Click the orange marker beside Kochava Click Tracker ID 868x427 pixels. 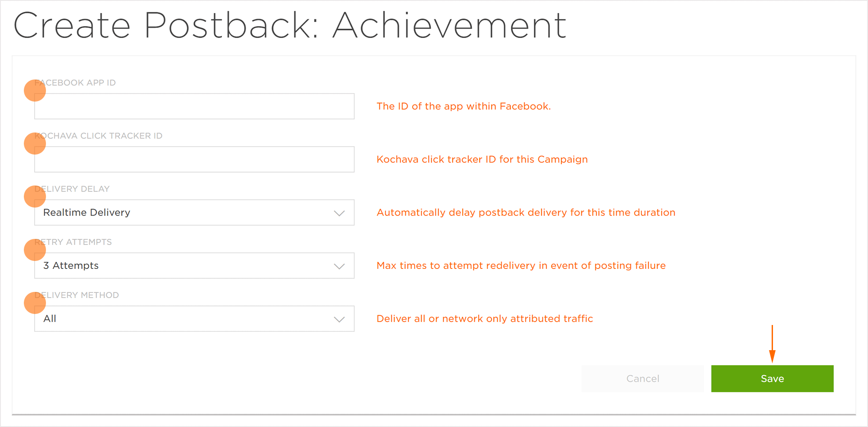pos(35,144)
